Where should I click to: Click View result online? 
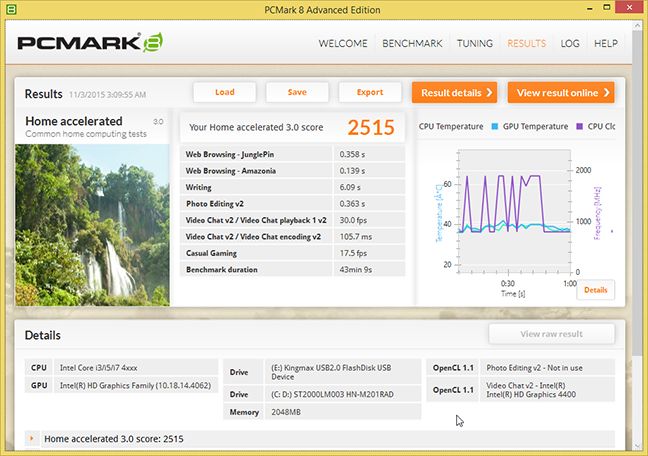561,92
